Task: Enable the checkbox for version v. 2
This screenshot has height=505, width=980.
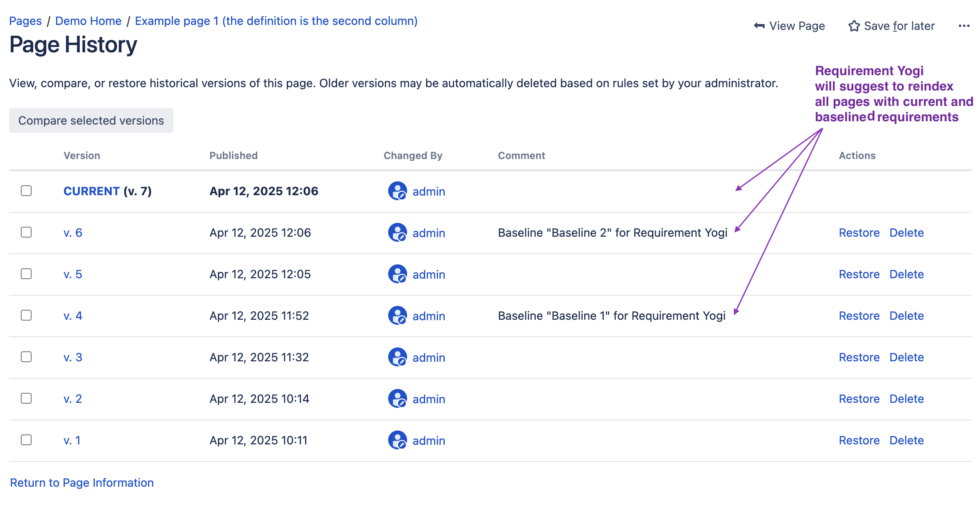Action: pos(26,399)
